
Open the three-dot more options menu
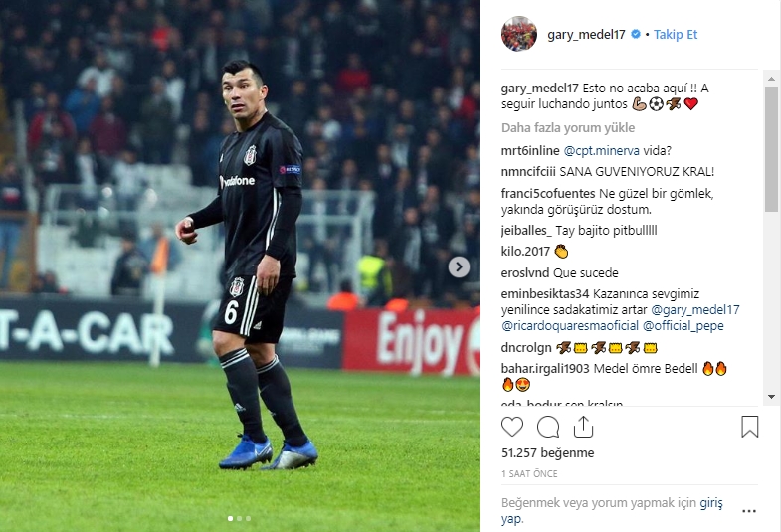(x=749, y=511)
